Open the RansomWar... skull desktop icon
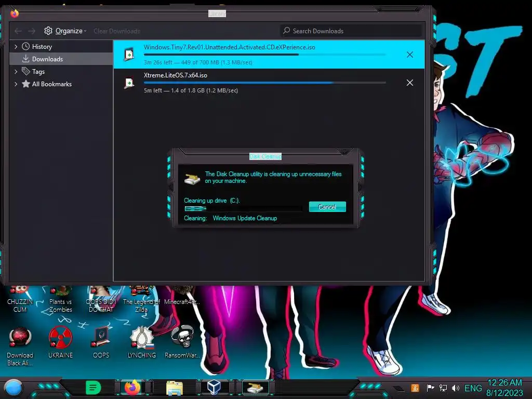The width and height of the screenshot is (532, 399). coord(182,343)
